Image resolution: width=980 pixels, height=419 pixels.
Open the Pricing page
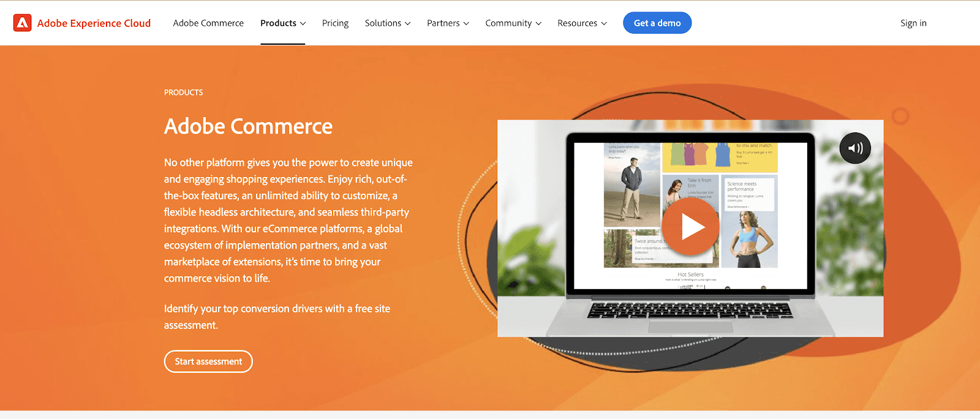click(x=335, y=23)
